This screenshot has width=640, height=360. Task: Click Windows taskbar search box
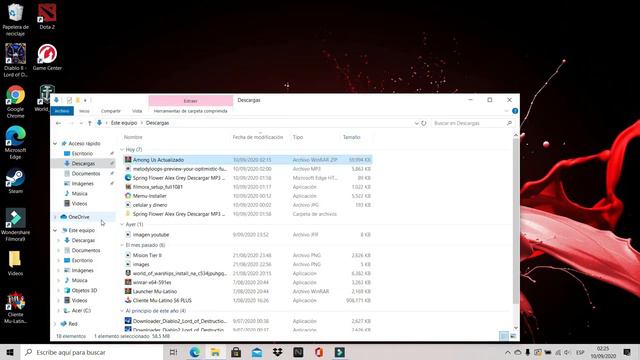click(x=92, y=352)
